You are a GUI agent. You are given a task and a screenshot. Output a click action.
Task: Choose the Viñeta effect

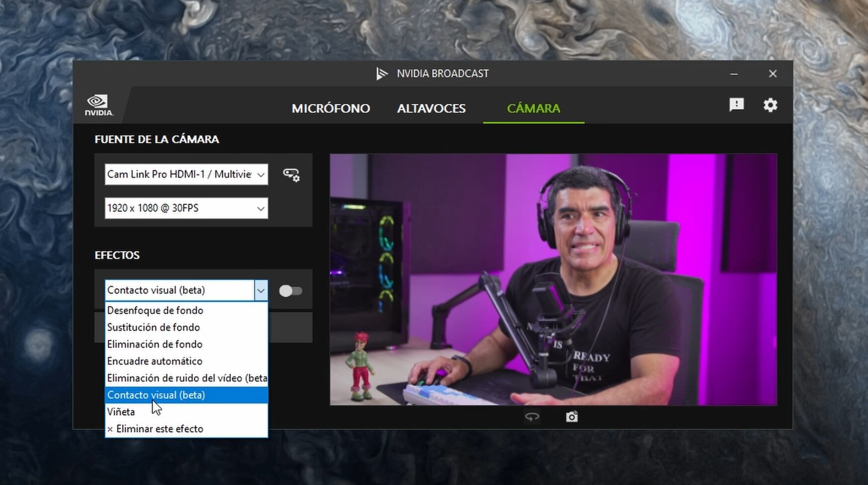(186, 412)
